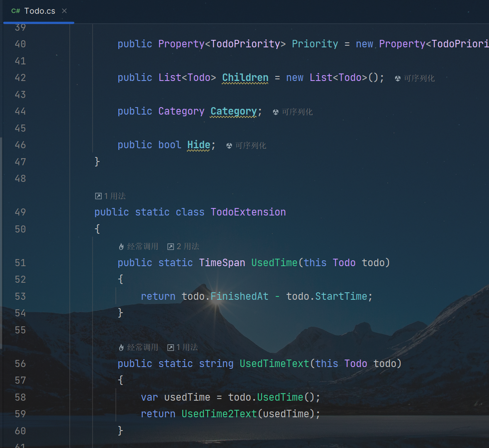Click the serializable icon beside the Category field
The width and height of the screenshot is (489, 448).
pos(275,112)
